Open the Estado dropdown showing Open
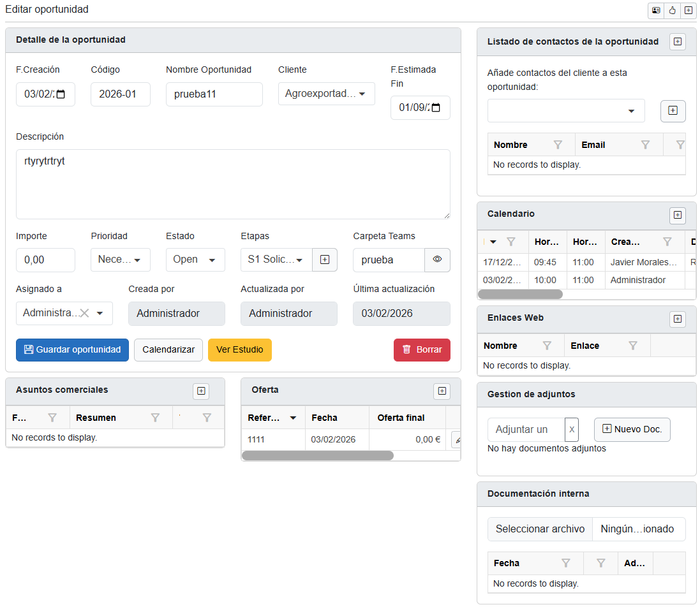 point(195,260)
